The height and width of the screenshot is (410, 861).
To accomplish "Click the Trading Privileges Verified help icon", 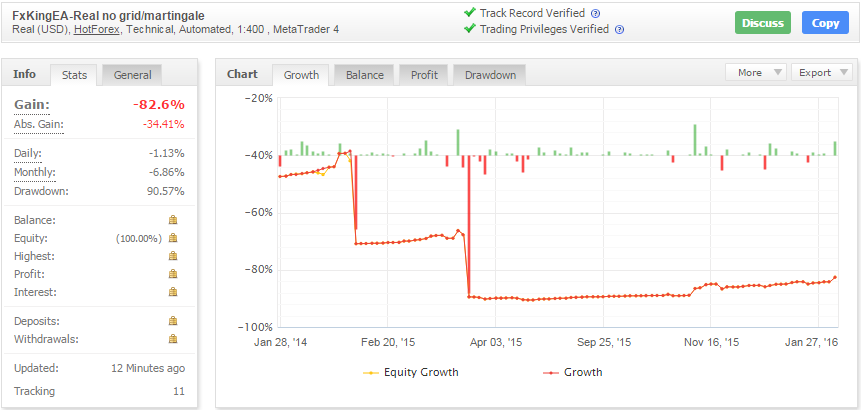I will tap(619, 30).
